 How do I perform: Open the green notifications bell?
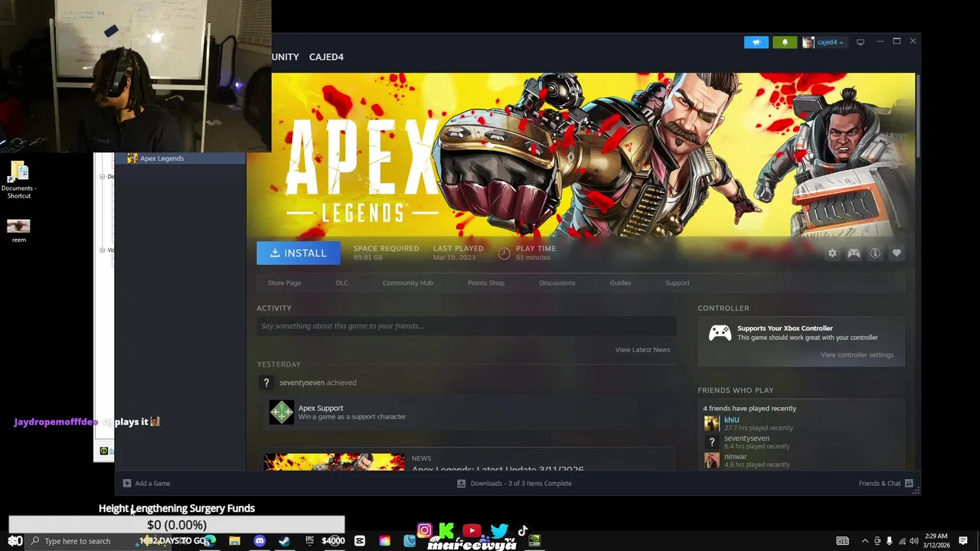pyautogui.click(x=784, y=42)
